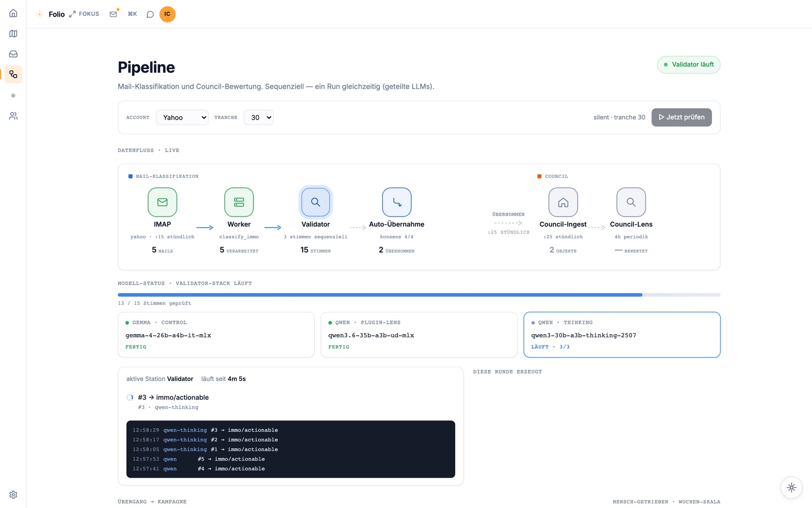Open settings gear in the sidebar
The height and width of the screenshot is (508, 812).
click(13, 494)
